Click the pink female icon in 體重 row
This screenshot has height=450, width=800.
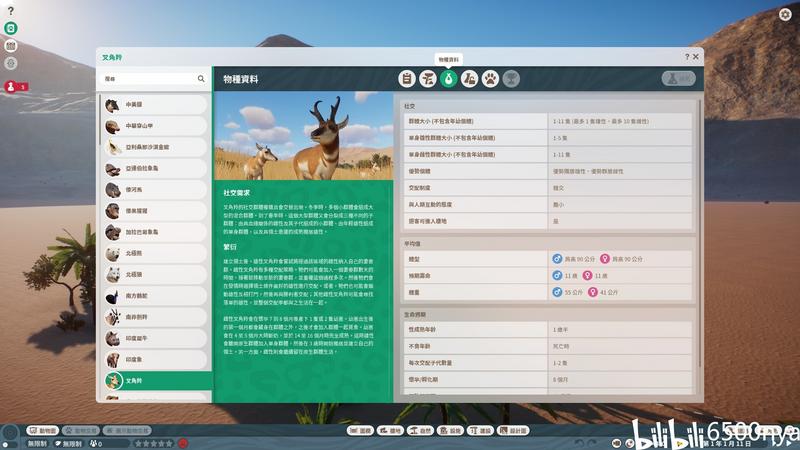(x=592, y=292)
